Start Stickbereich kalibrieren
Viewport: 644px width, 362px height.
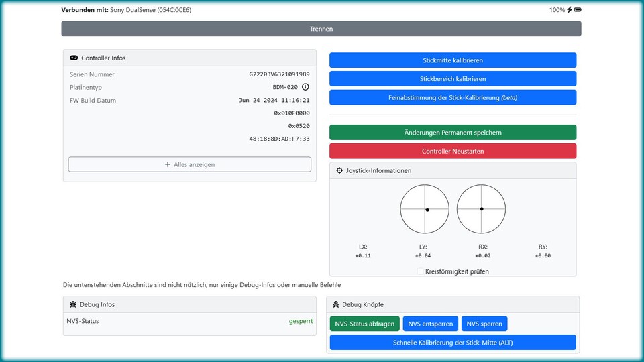point(453,78)
